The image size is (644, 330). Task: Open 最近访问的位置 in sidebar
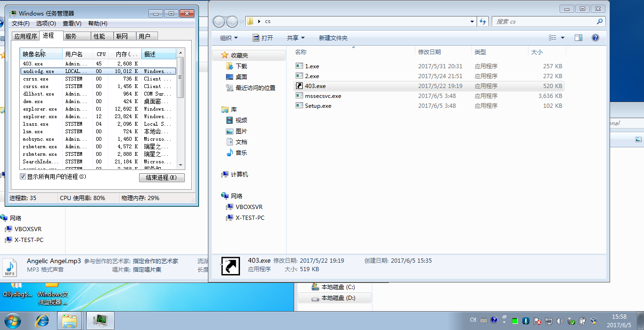click(255, 88)
